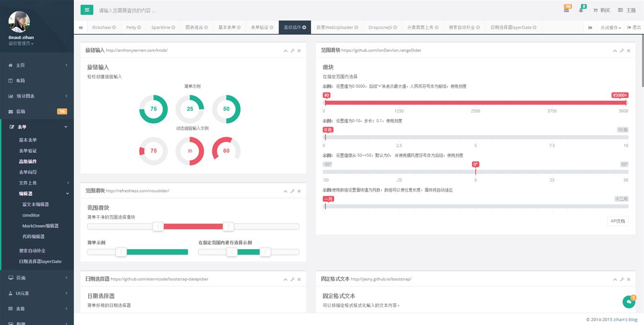Collapse the ion.rangeSlider 范围滑块 panel
Screen dimensions: 644x325
click(x=615, y=50)
